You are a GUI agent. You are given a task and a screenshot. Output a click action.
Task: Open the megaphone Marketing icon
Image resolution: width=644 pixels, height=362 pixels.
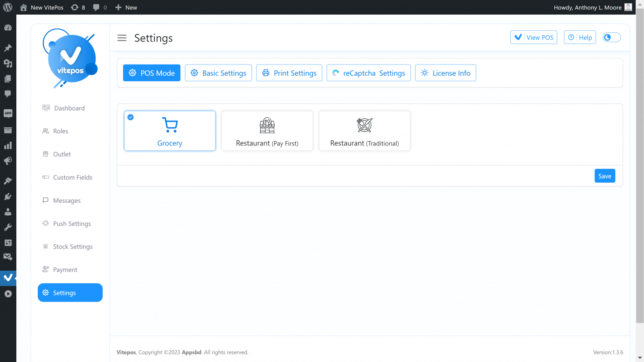click(x=8, y=160)
